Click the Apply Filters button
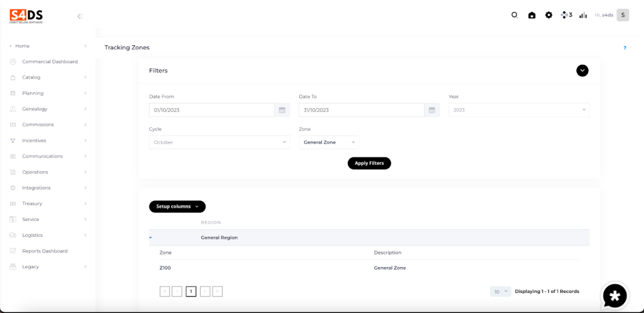Image resolution: width=644 pixels, height=313 pixels. [369, 163]
